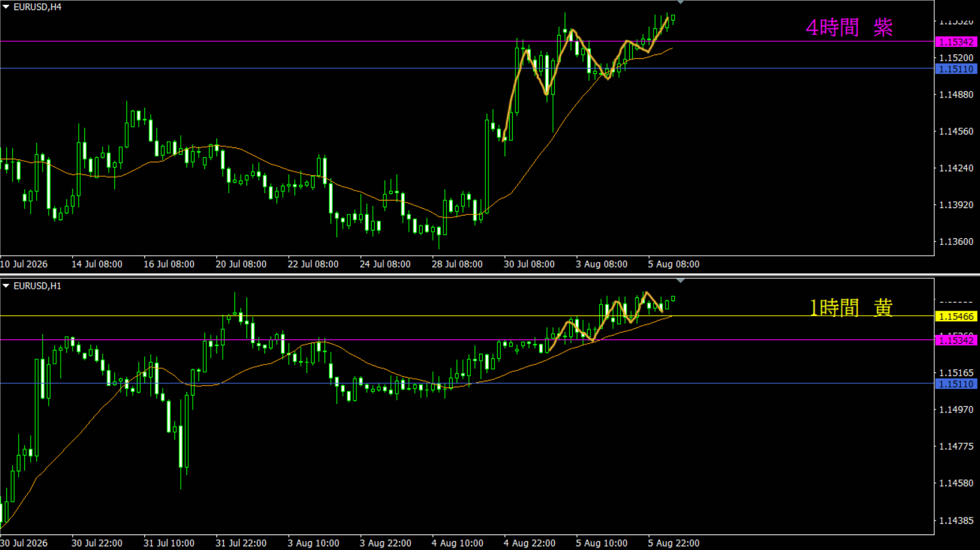Click the magenta 1.15342 price tag on H1 chart

click(956, 340)
